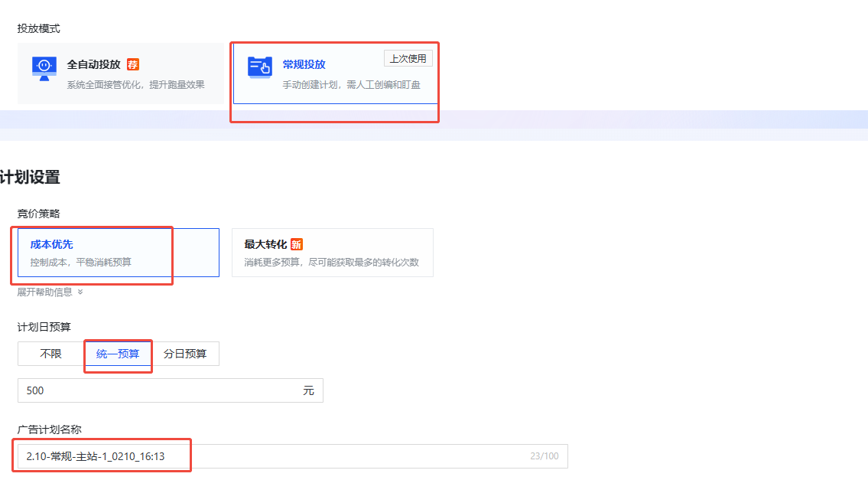Select the 全自动投放 delivery mode card
868x480 pixels.
click(121, 73)
